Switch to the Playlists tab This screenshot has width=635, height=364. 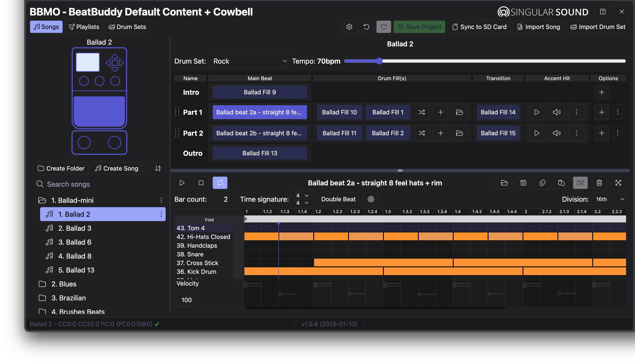coord(84,27)
